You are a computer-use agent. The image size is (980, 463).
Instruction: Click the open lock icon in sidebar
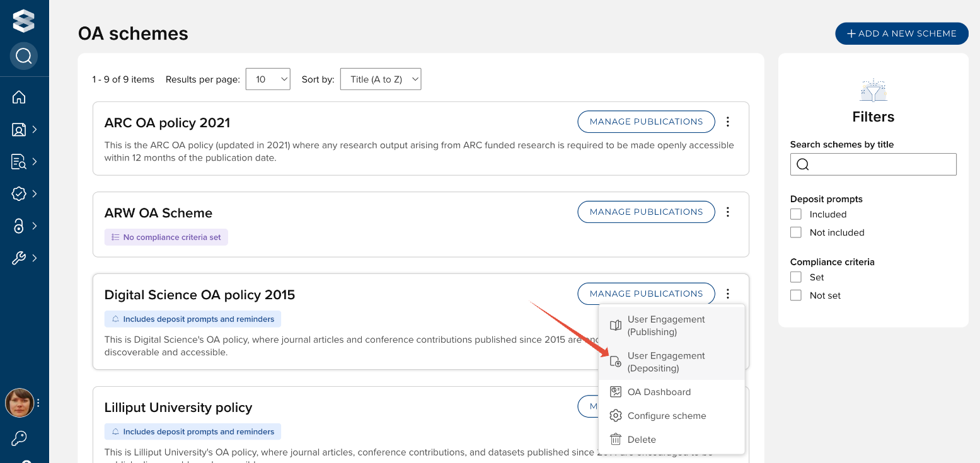click(19, 226)
